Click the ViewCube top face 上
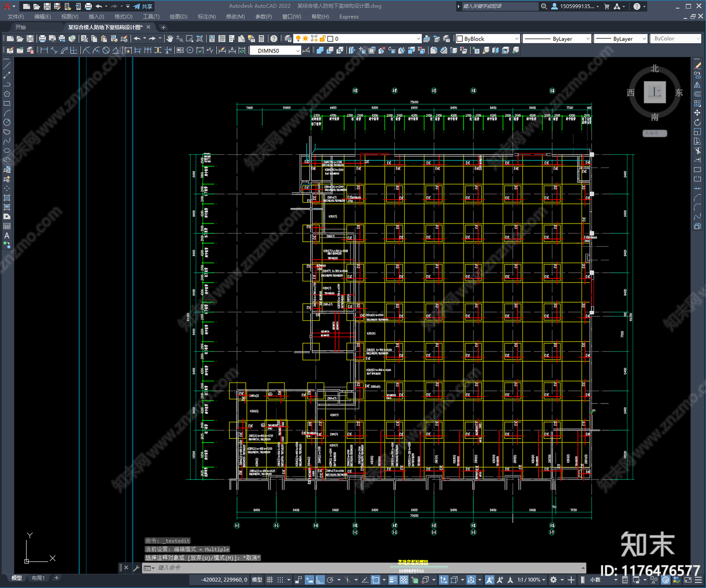706x588 pixels. click(x=654, y=92)
